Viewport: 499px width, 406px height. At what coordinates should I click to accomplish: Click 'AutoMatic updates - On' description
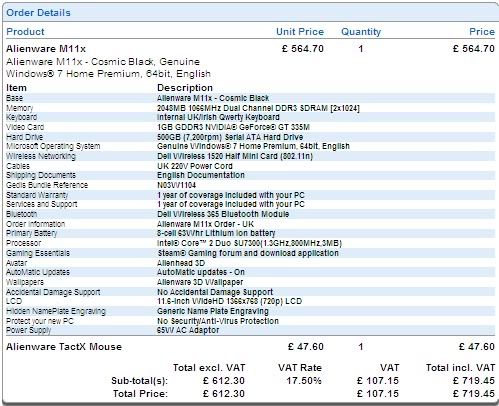click(x=201, y=272)
